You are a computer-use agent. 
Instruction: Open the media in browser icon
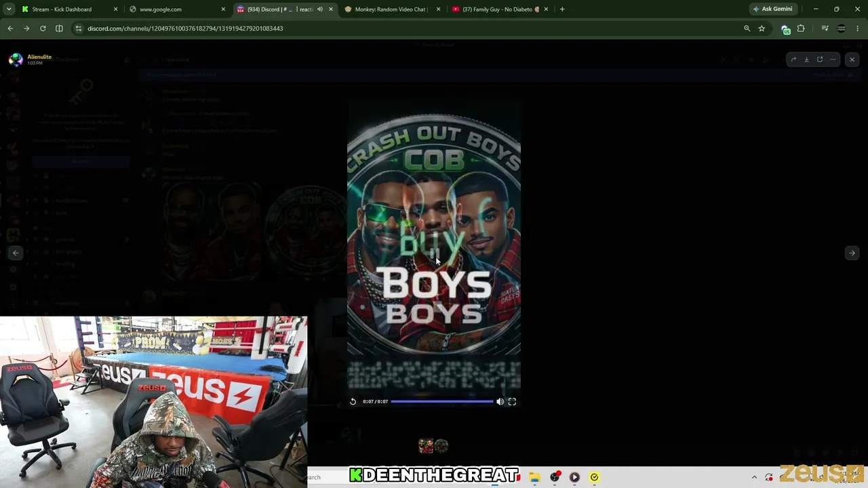click(x=820, y=60)
